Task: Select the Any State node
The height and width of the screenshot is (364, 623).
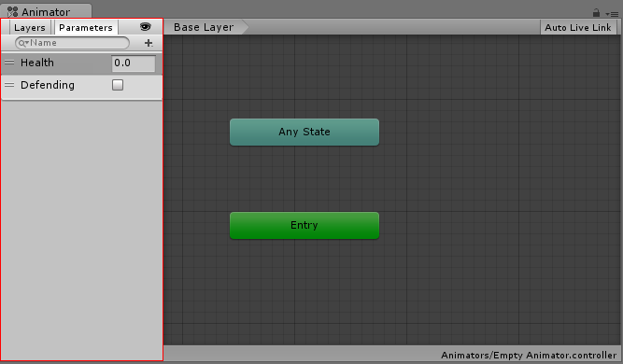Action: (x=304, y=132)
